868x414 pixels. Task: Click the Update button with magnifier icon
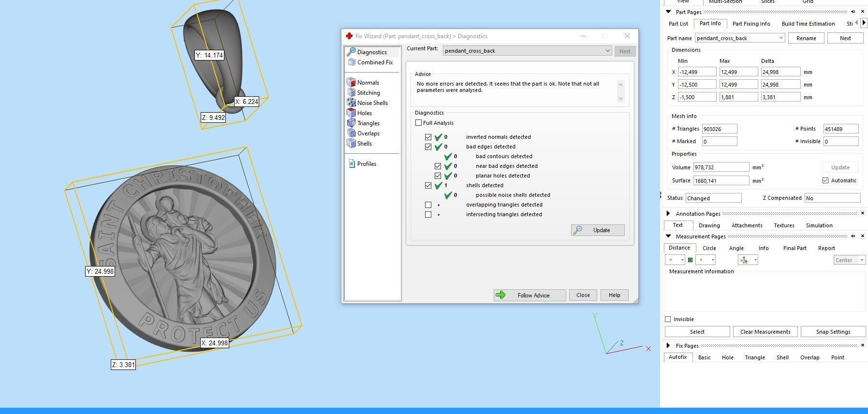(x=598, y=230)
